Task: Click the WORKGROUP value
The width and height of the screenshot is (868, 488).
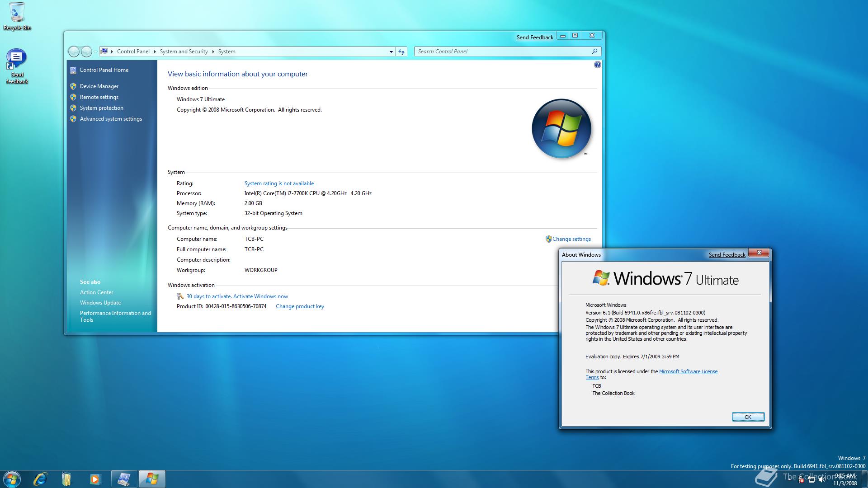Action: click(261, 270)
